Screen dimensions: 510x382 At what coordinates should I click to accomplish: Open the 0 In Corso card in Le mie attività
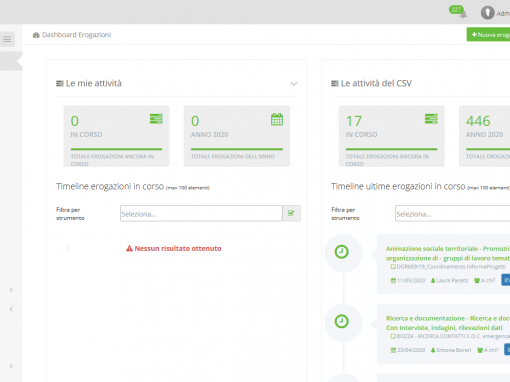tap(116, 136)
